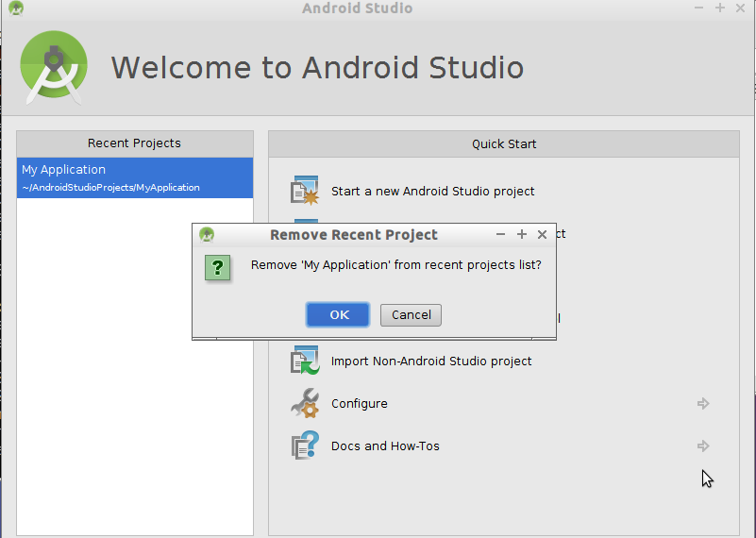Image resolution: width=756 pixels, height=538 pixels.
Task: Click the Android Studio icon in dialog title
Action: point(207,235)
